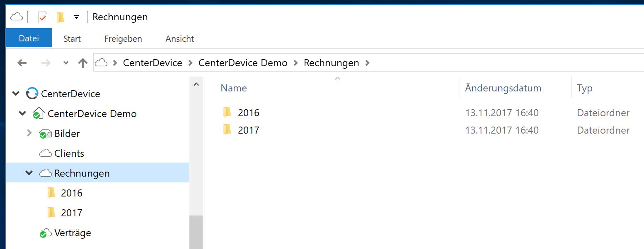644x249 pixels.
Task: Click the synced folder icon beside Bilder
Action: tap(45, 134)
